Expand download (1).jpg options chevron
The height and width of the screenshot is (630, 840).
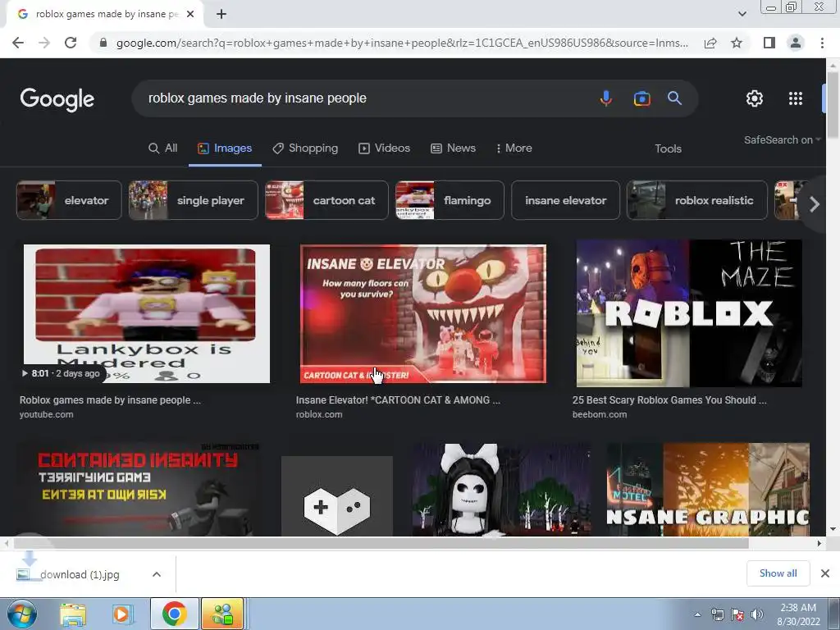tap(157, 574)
